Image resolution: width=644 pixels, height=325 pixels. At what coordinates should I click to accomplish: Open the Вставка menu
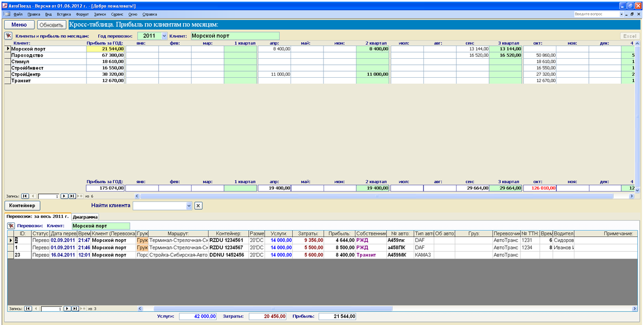(64, 14)
